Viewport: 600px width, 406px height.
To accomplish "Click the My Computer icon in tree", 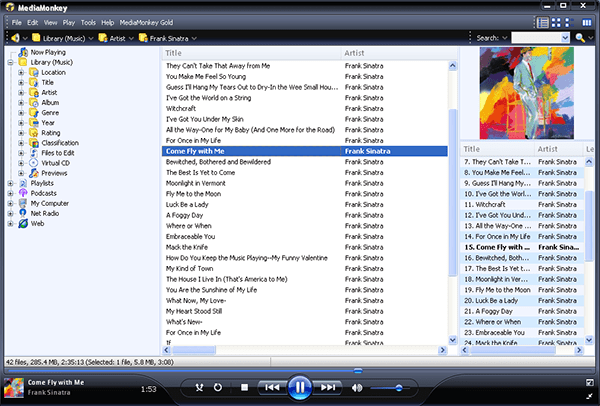I will click(x=23, y=203).
